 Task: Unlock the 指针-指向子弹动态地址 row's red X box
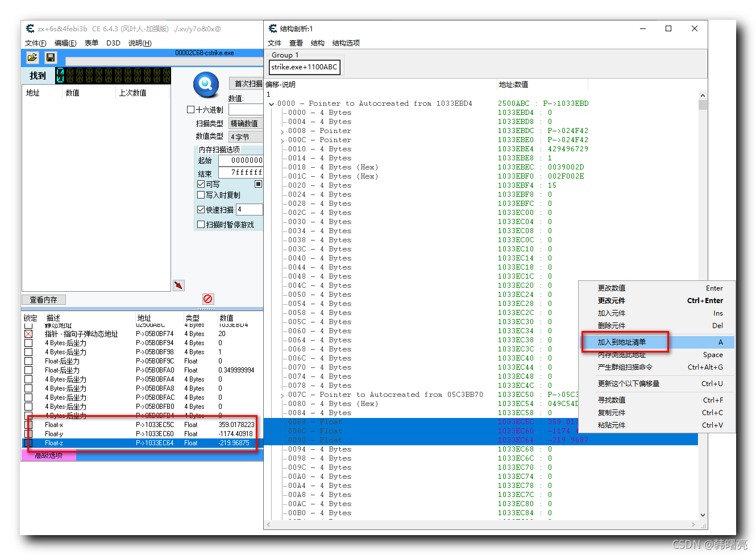[x=28, y=334]
